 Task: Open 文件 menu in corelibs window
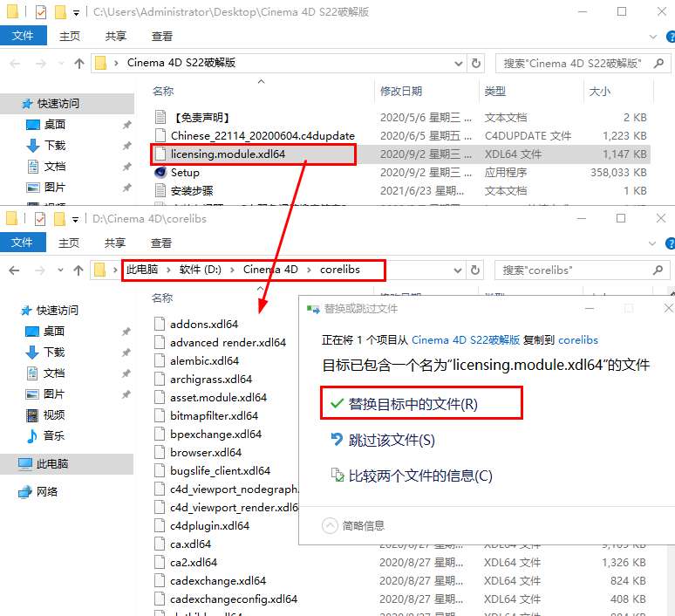tap(23, 243)
